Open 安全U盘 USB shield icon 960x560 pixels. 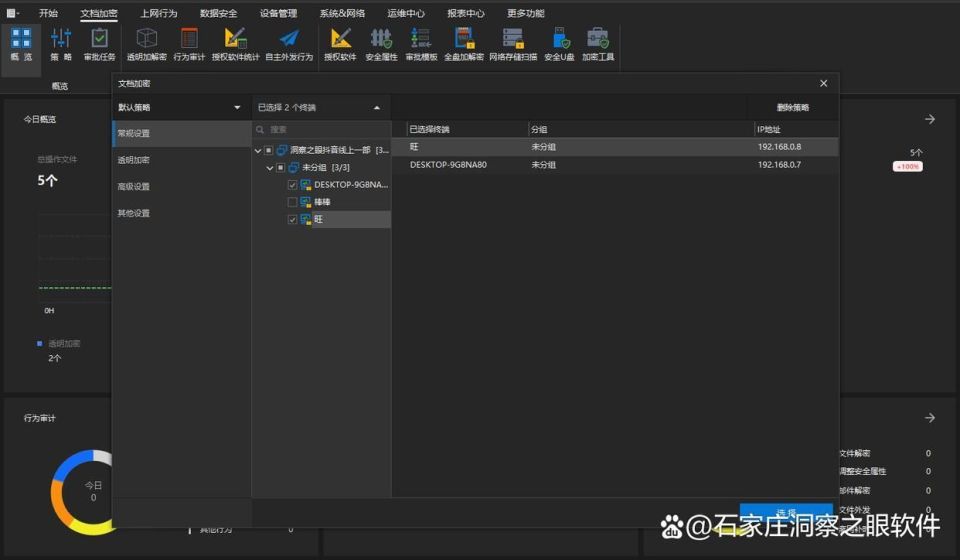pyautogui.click(x=560, y=39)
